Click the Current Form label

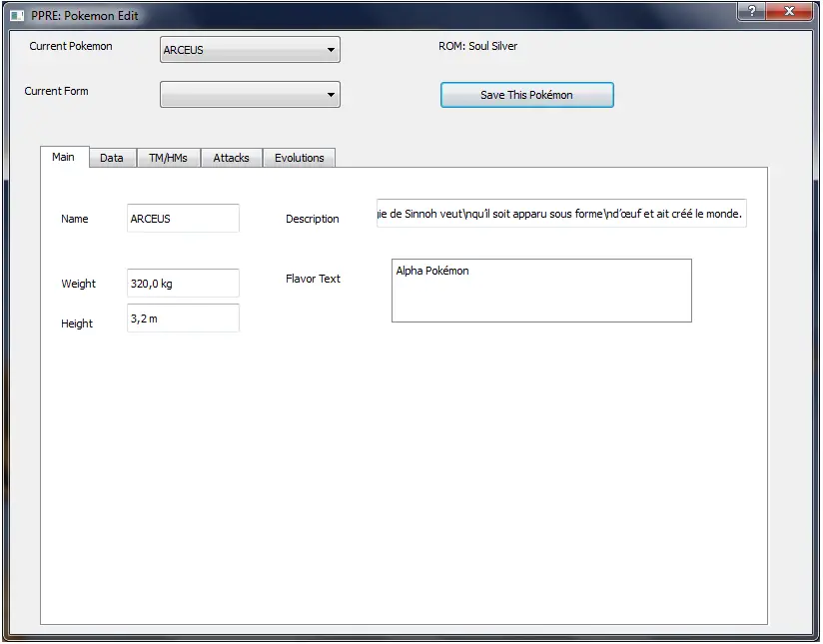coord(56,91)
